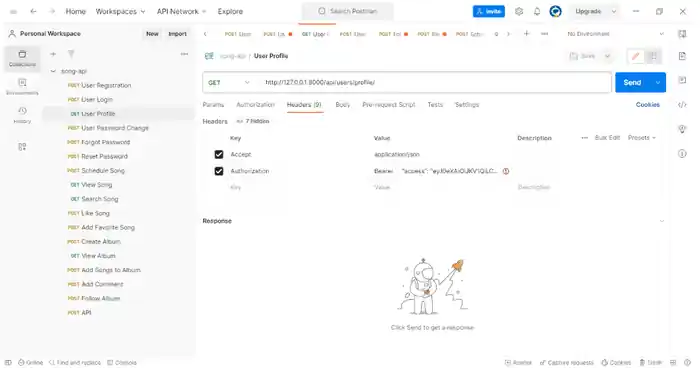The height and width of the screenshot is (368, 700).
Task: Open the comments icon in right sidebar
Action: click(682, 80)
